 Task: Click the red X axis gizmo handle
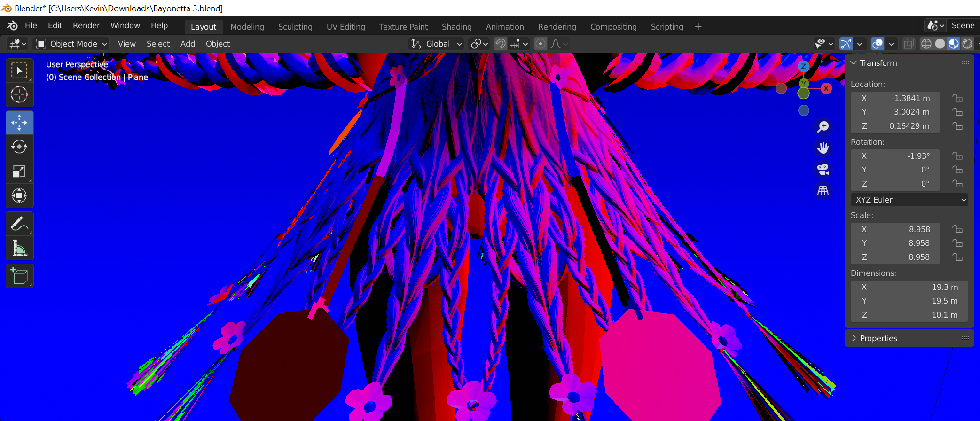tap(826, 88)
